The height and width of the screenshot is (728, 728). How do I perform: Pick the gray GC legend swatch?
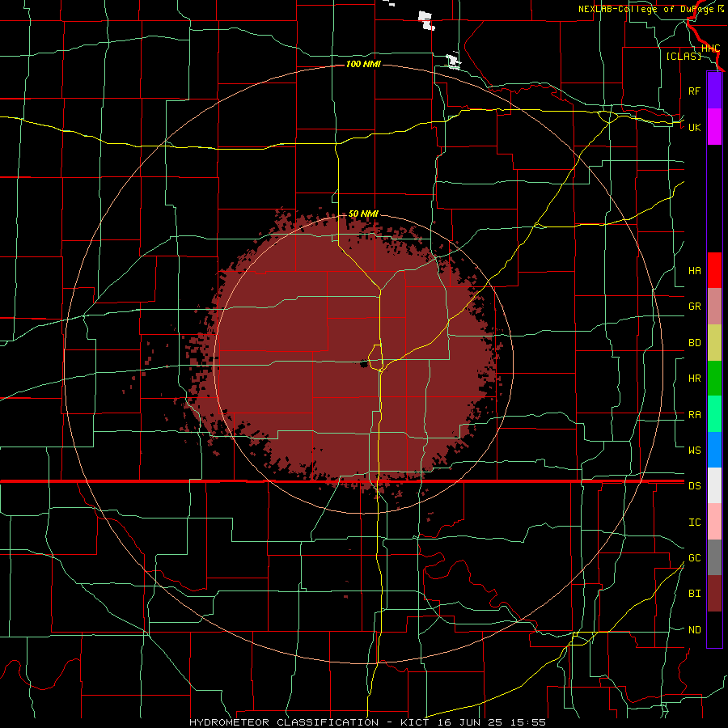coord(714,557)
